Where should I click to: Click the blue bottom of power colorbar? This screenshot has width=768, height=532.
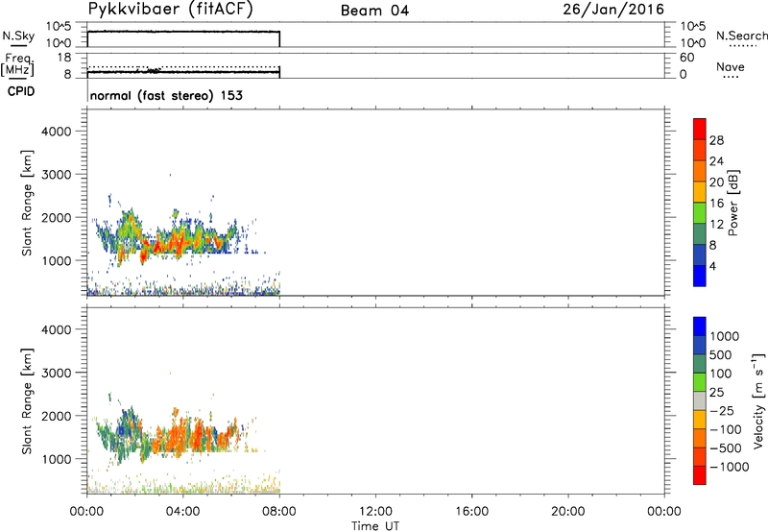pos(700,276)
